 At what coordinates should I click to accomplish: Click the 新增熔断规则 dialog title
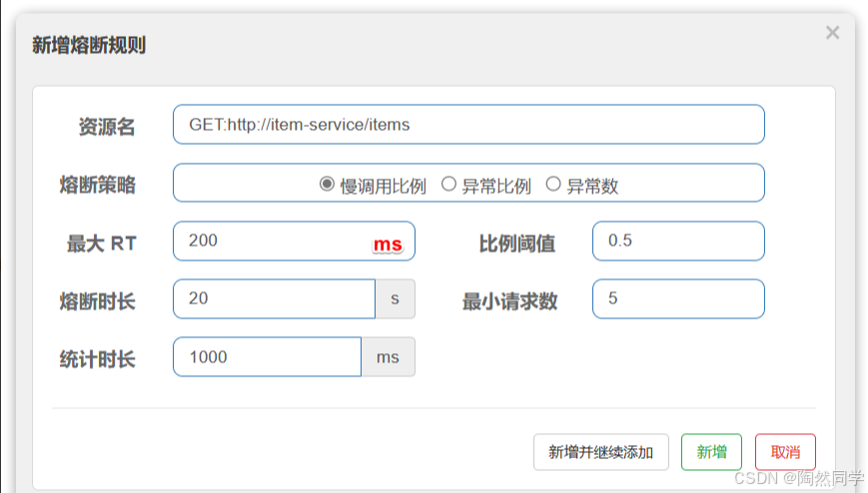[89, 45]
